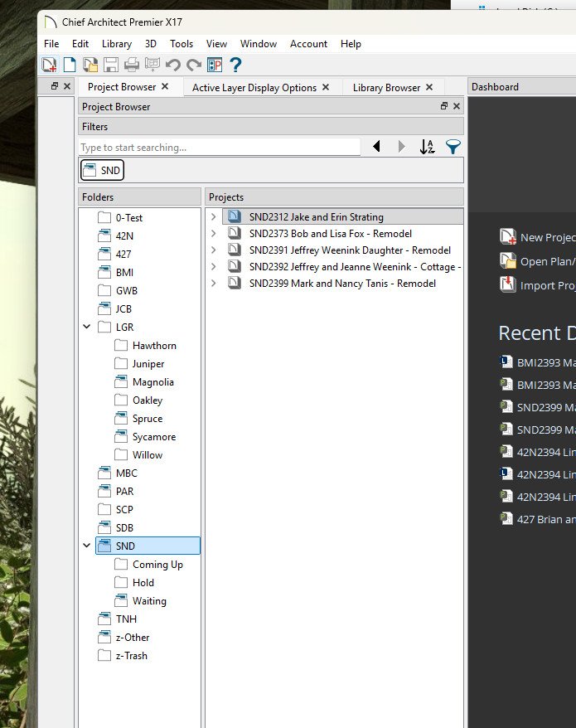Switch to the Library Browser tab

pos(386,87)
